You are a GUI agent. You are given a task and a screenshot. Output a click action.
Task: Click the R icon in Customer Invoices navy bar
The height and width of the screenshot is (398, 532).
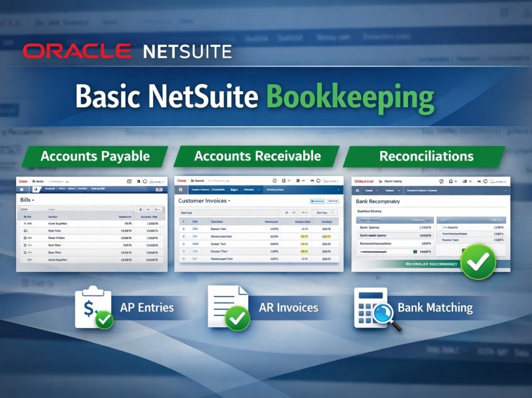[x=181, y=190]
